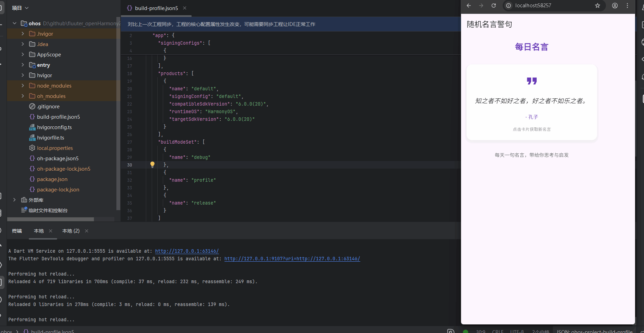Image resolution: width=644 pixels, height=333 pixels.
Task: Open the browser profile icon
Action: tap(615, 6)
